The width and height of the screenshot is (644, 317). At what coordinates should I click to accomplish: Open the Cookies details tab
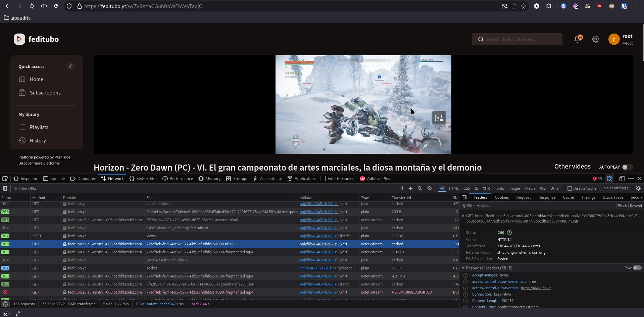click(x=502, y=197)
